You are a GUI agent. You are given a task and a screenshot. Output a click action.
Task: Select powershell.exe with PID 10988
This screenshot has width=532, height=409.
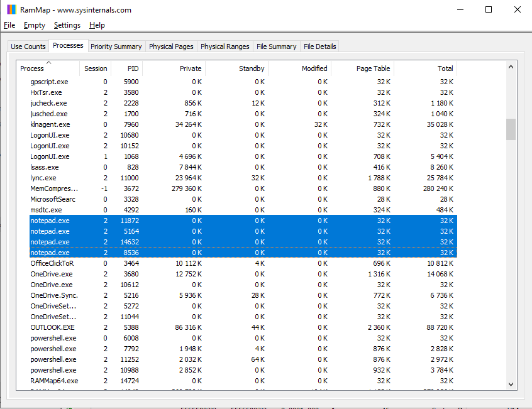(x=243, y=370)
